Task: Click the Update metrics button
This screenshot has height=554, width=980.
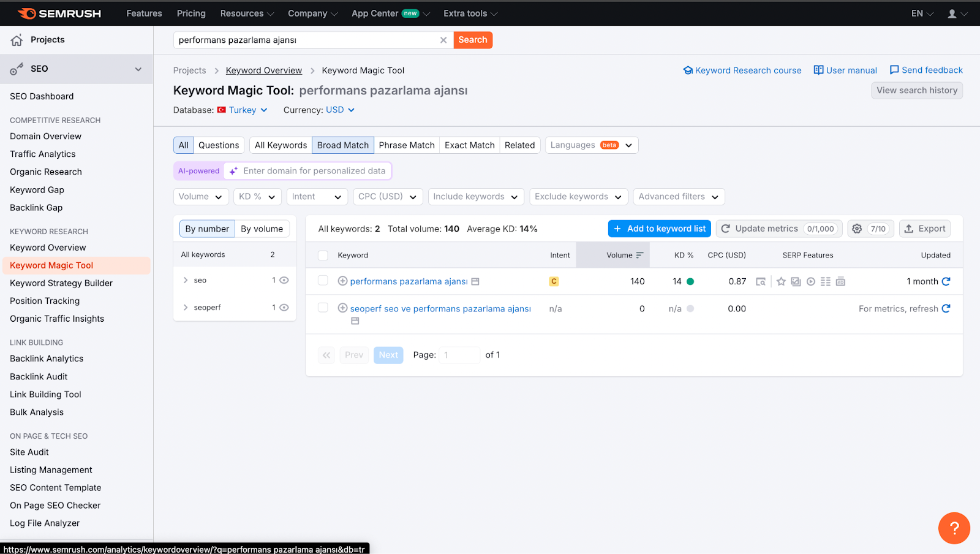Action: click(x=779, y=229)
